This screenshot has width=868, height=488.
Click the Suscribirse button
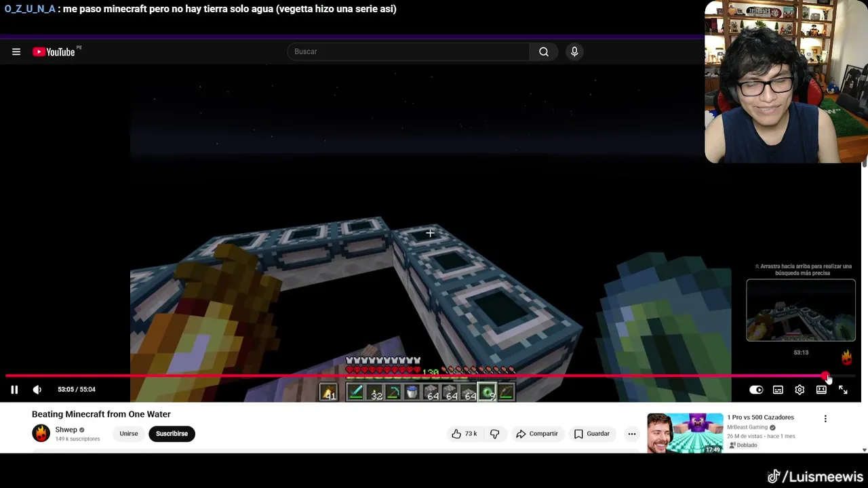pos(172,434)
